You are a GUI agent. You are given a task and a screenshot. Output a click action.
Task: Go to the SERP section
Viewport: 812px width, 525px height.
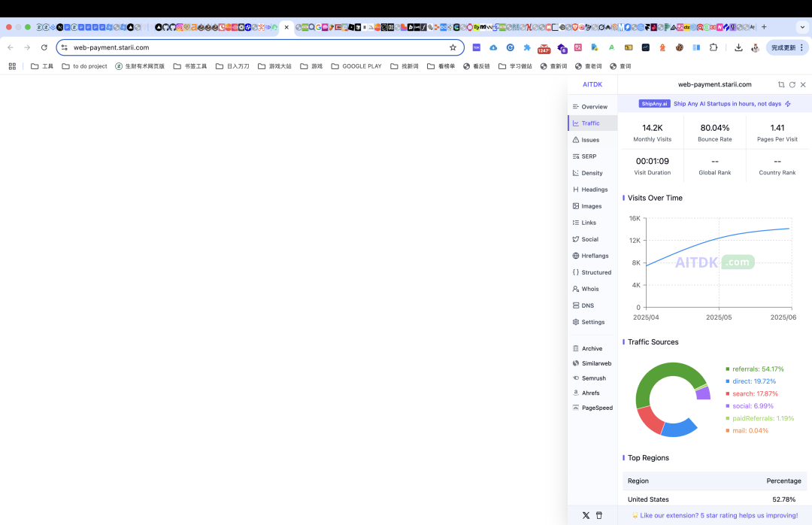point(592,156)
